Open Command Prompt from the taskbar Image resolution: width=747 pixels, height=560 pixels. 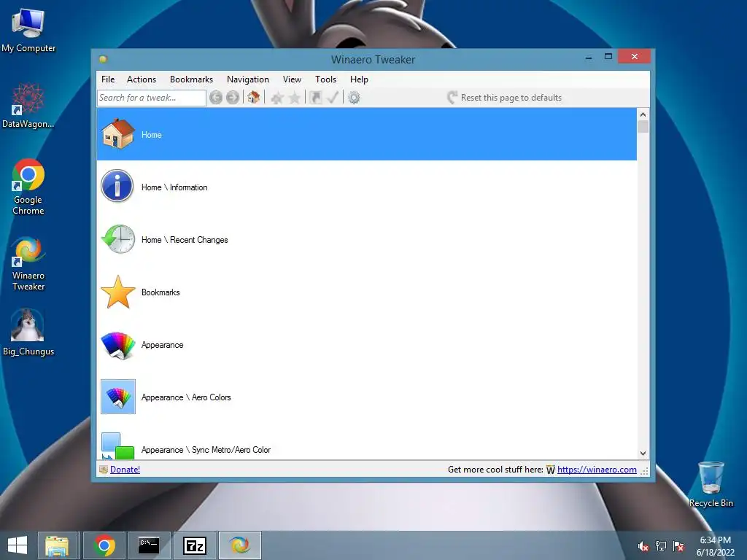point(149,545)
